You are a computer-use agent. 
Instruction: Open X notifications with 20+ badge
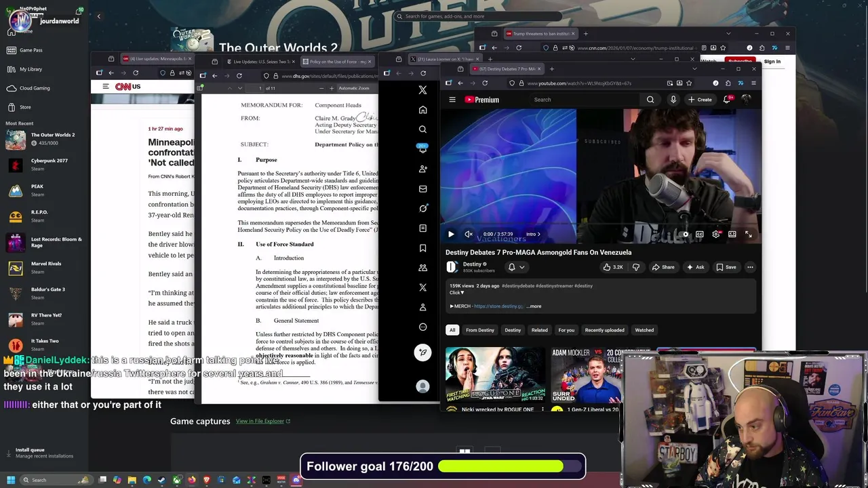coord(422,148)
